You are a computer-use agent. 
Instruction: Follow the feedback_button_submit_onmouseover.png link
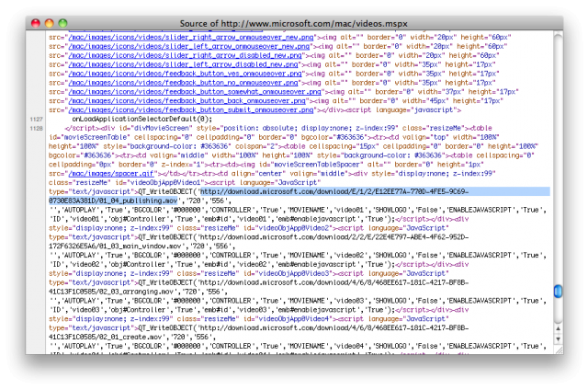tap(191, 110)
